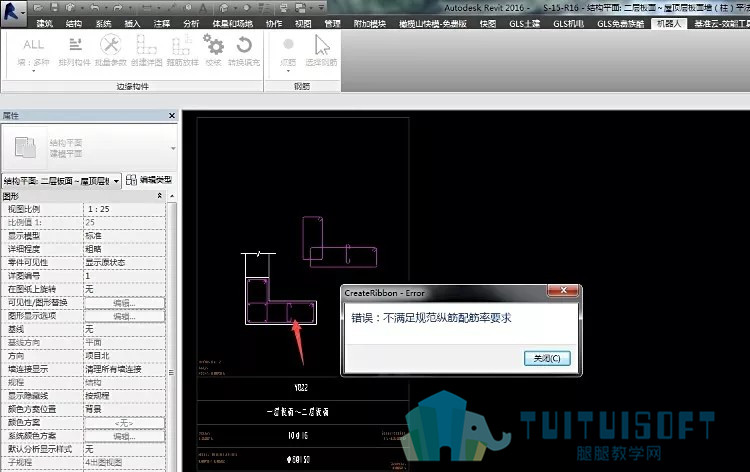The image size is (750, 472).
Task: Select the Text 'A' quick access tool
Action: (x=203, y=8)
